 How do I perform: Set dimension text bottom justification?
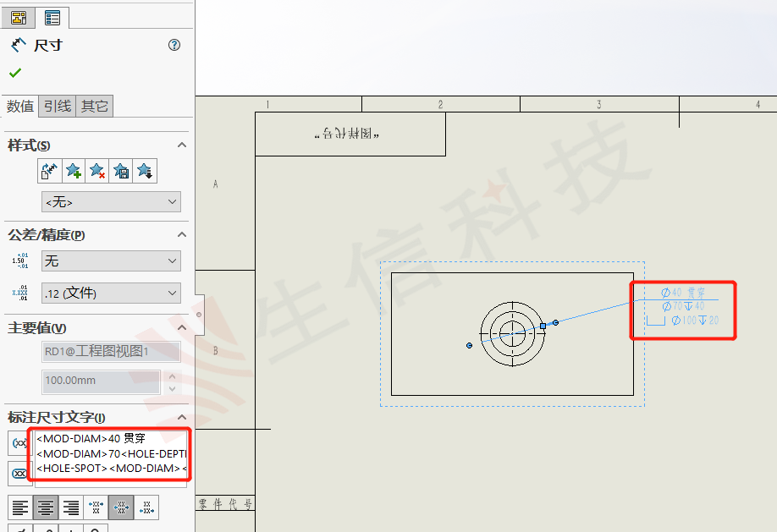(146, 507)
